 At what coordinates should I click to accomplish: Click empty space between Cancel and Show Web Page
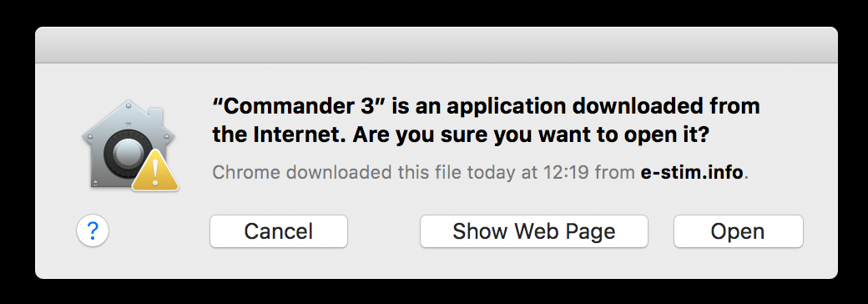point(384,231)
